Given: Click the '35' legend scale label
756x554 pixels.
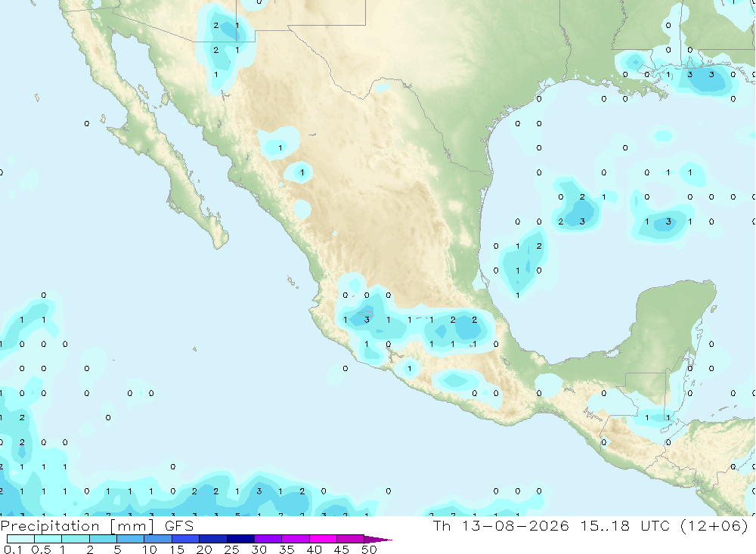Looking at the screenshot, I should click(287, 549).
